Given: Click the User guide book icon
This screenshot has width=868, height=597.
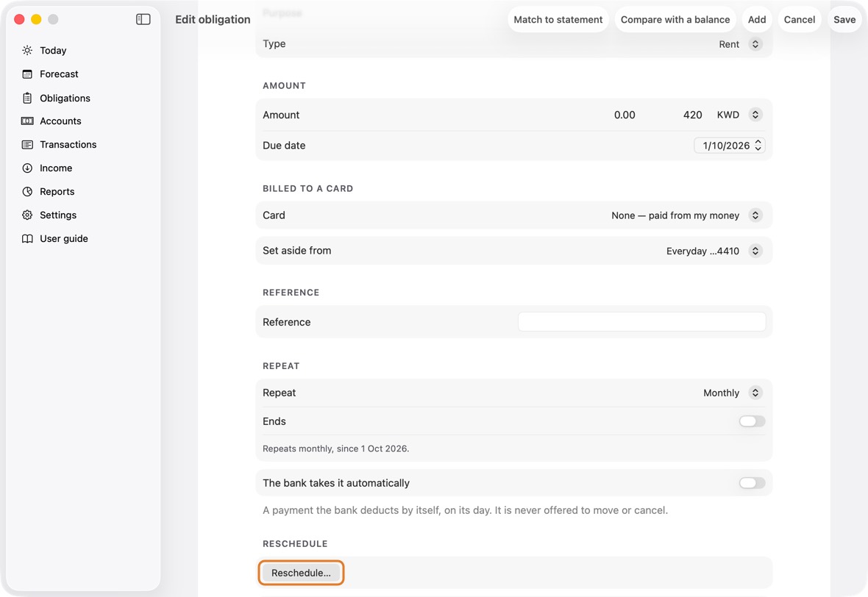Looking at the screenshot, I should [27, 238].
